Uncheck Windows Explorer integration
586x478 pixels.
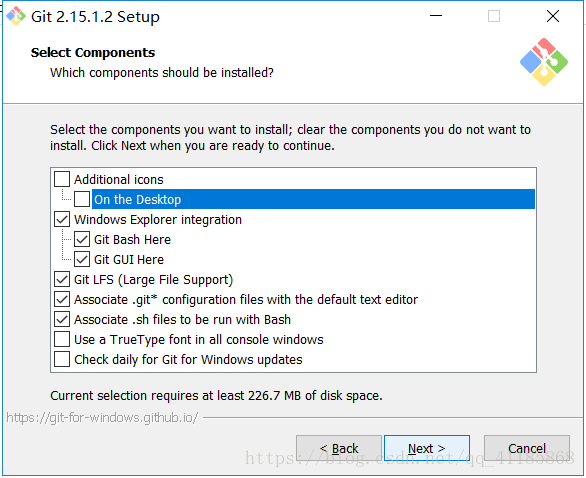(x=62, y=219)
